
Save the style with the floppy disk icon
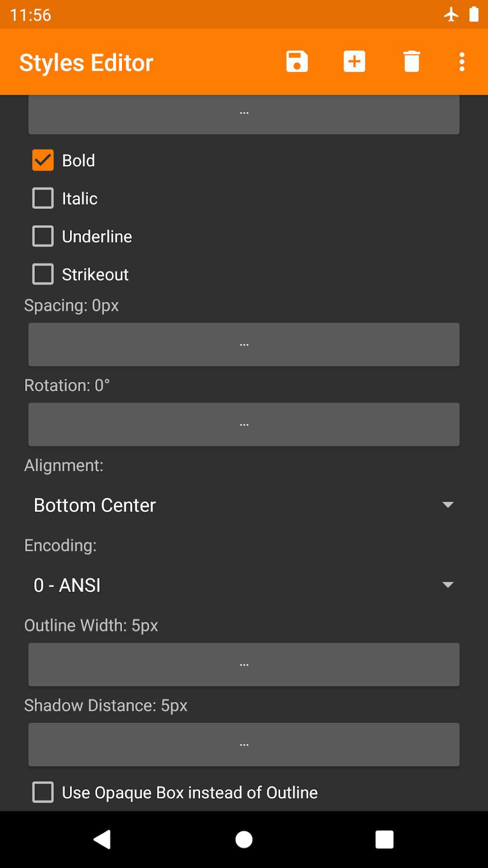pos(297,62)
